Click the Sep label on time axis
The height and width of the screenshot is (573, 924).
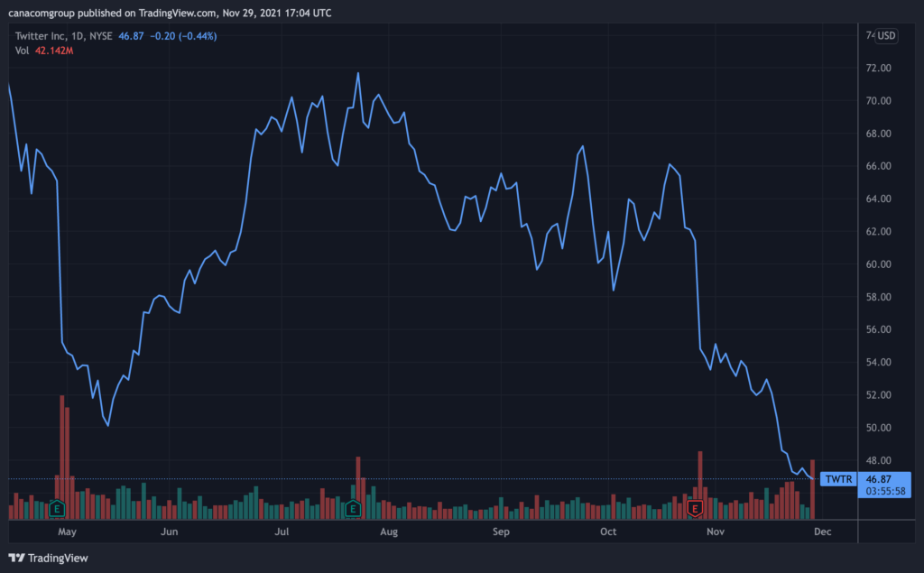point(501,531)
